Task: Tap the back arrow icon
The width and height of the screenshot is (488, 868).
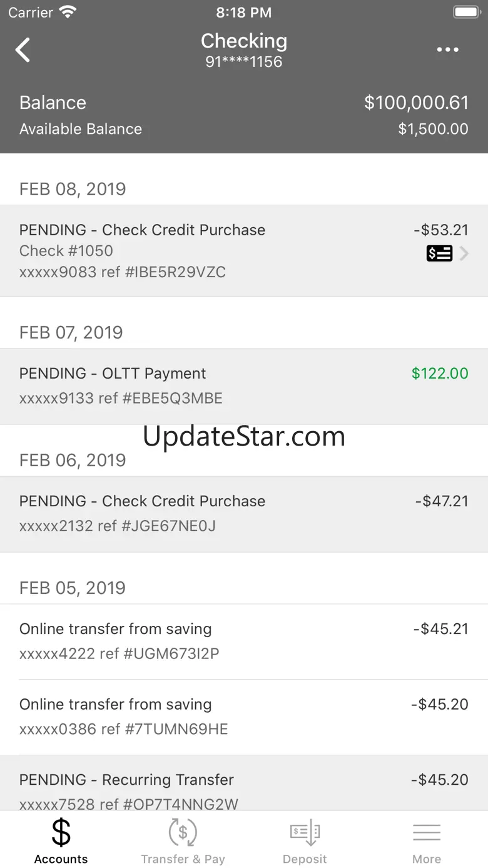Action: tap(23, 50)
